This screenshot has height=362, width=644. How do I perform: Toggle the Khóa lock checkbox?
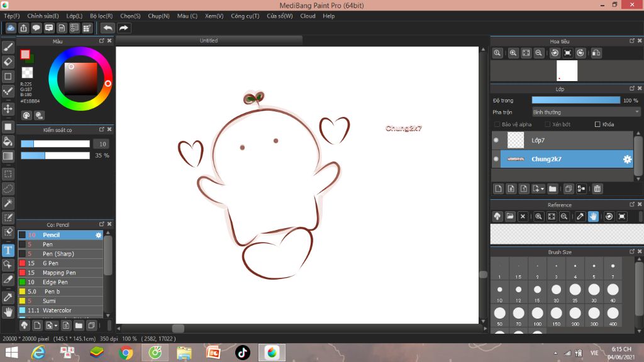[597, 124]
